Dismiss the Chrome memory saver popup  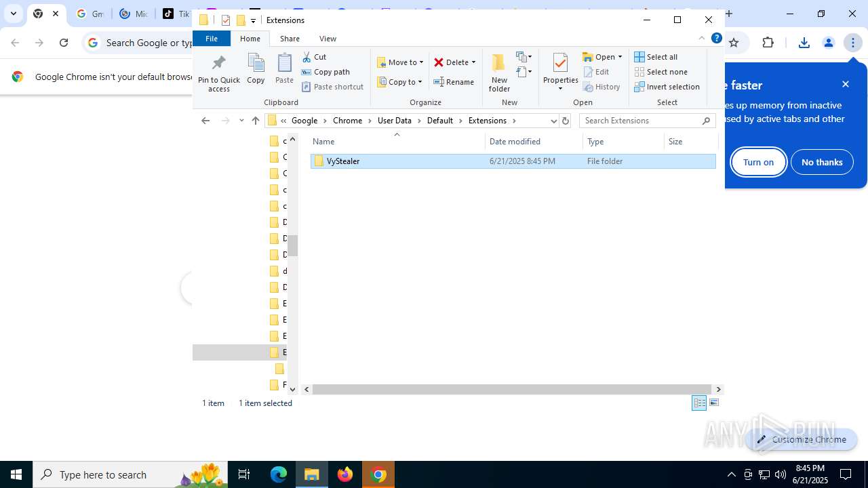tap(846, 84)
